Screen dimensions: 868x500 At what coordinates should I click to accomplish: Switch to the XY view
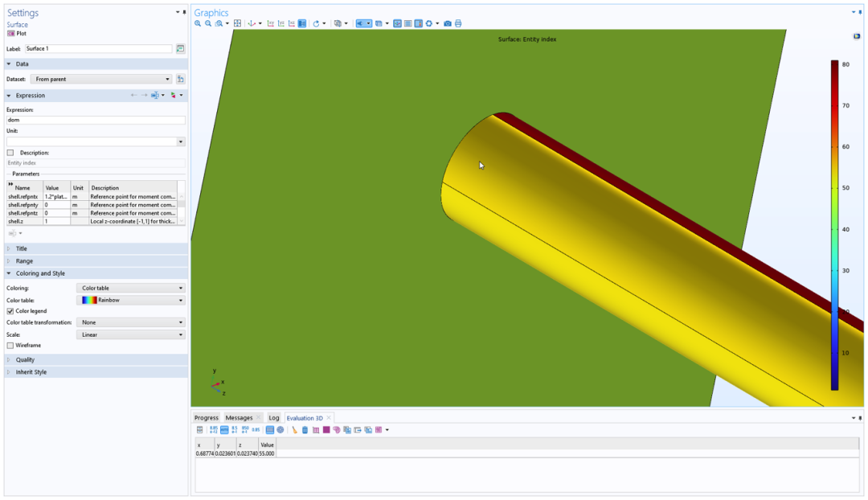271,23
